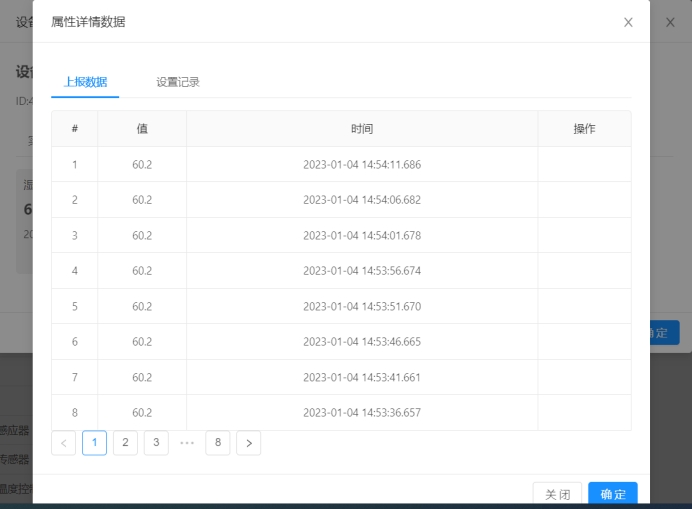Image resolution: width=692 pixels, height=509 pixels.
Task: Go to next page using right arrow
Action: (x=249, y=443)
